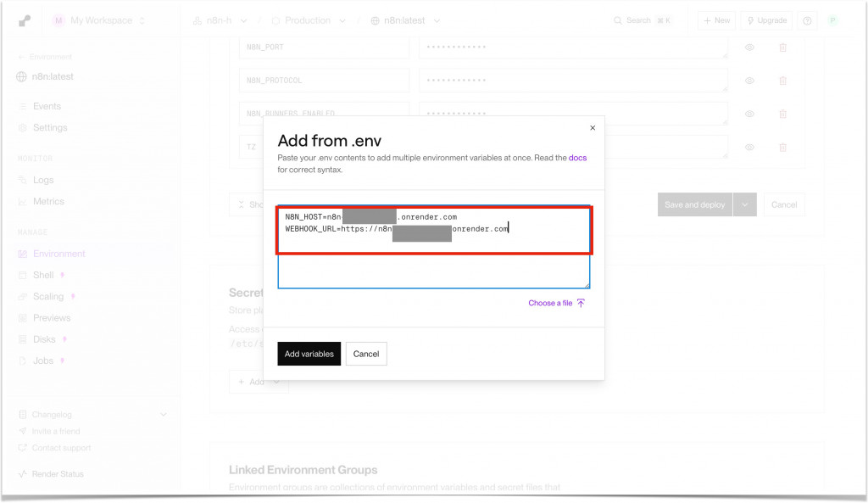Click Save and deploy button

(695, 205)
